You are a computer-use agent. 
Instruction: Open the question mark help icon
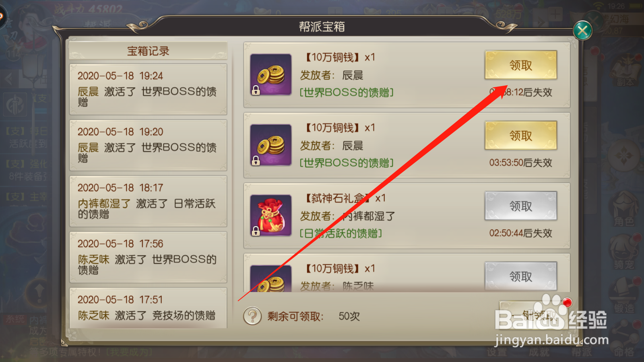coord(252,316)
